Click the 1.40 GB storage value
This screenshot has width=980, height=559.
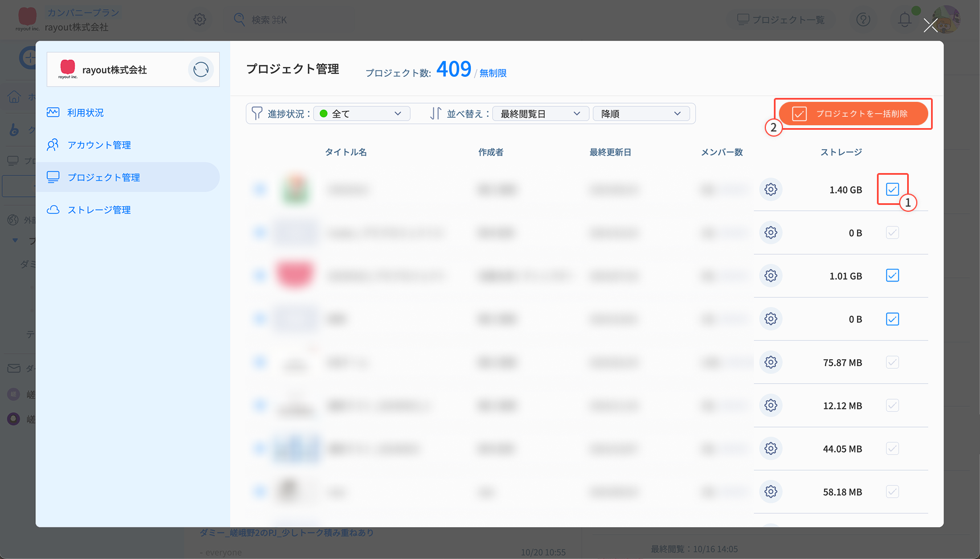(x=846, y=190)
